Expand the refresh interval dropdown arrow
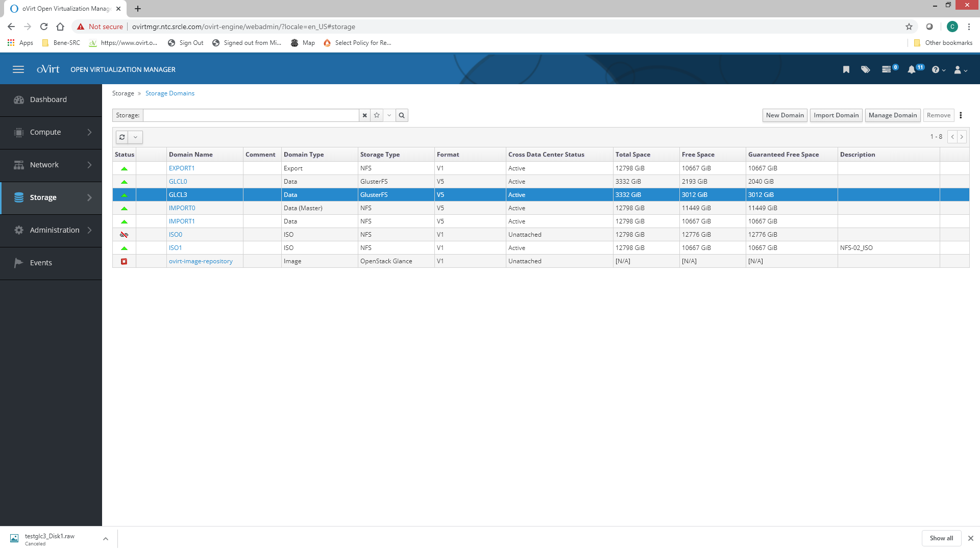 pos(135,137)
